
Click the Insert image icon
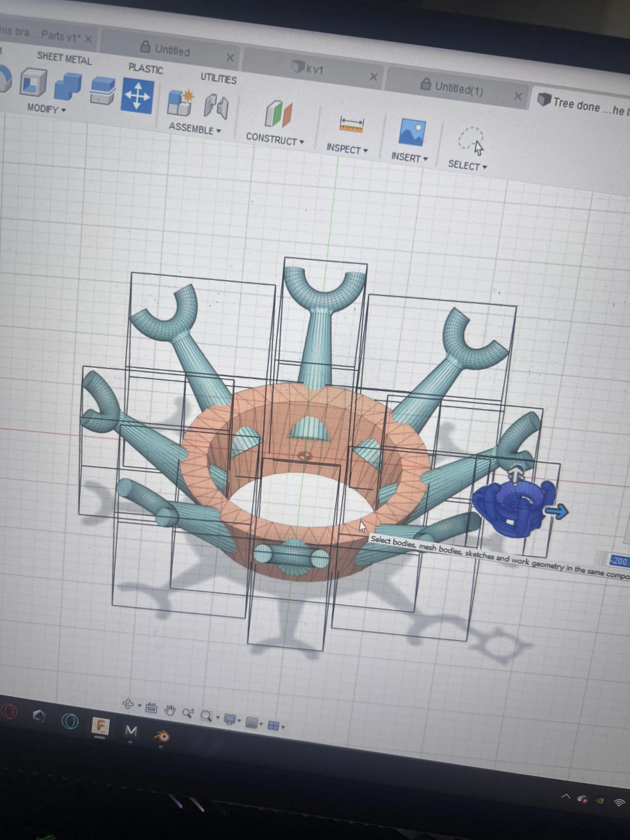click(412, 133)
